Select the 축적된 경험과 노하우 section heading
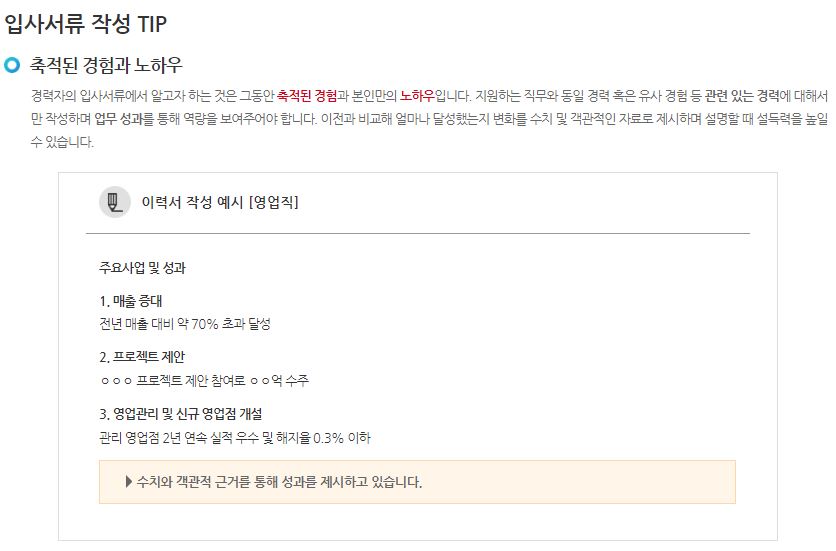The width and height of the screenshot is (836, 551). pos(106,65)
